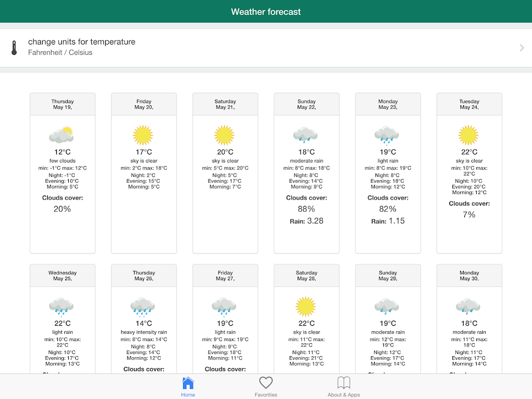532x399 pixels.
Task: Click the Weather forecast title bar
Action: [266, 11]
